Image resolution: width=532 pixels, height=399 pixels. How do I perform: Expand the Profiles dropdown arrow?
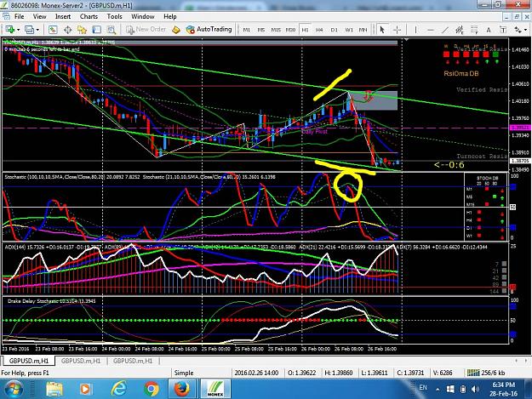pyautogui.click(x=37, y=30)
